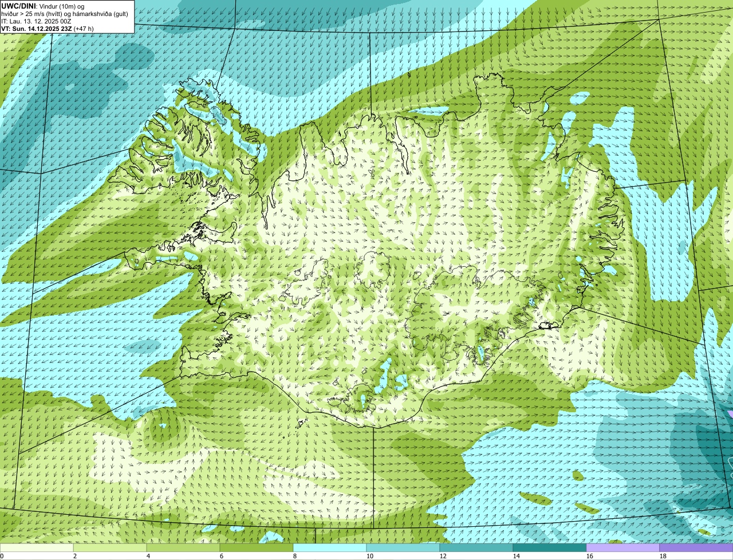Click the "IT: Lau. 13. 12. 2025 00Z" line

pos(36,21)
